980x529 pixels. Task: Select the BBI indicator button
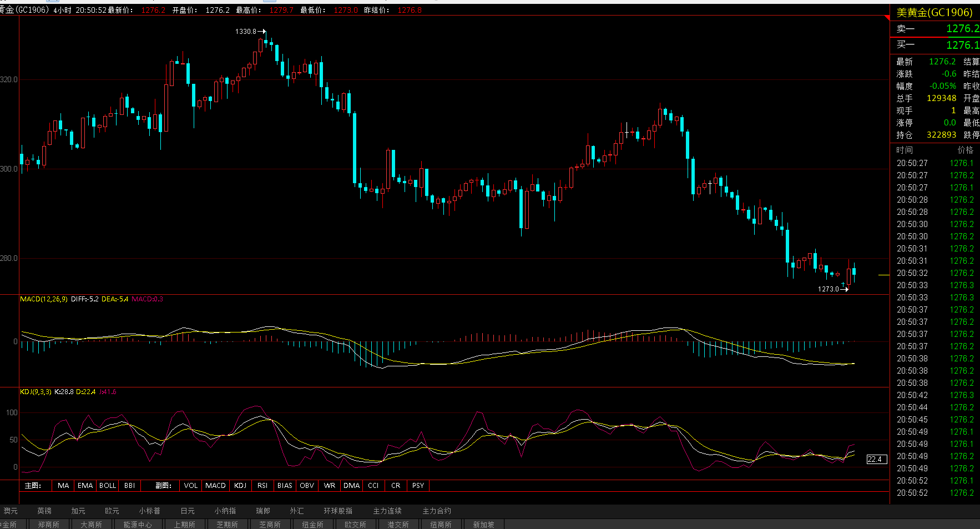[129, 486]
